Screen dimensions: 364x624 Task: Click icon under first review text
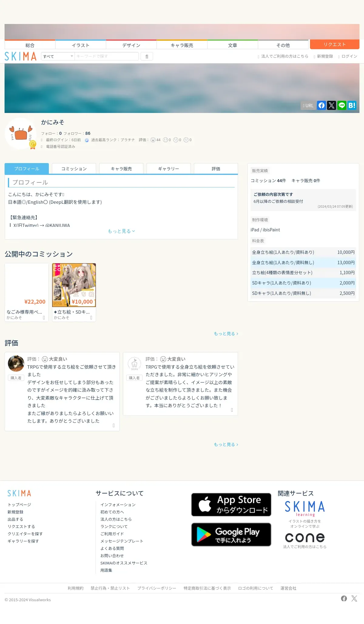click(114, 425)
